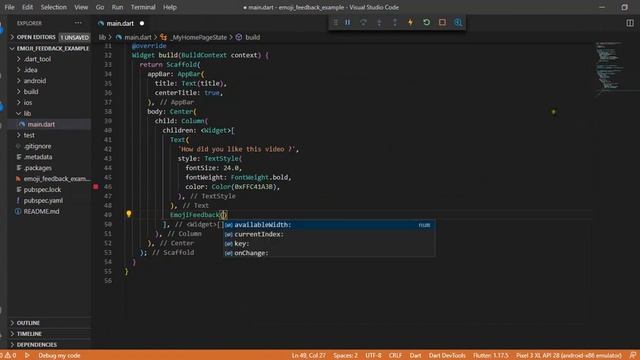
Task: Trigger Flutter hot reload lightning icon
Action: [411, 22]
